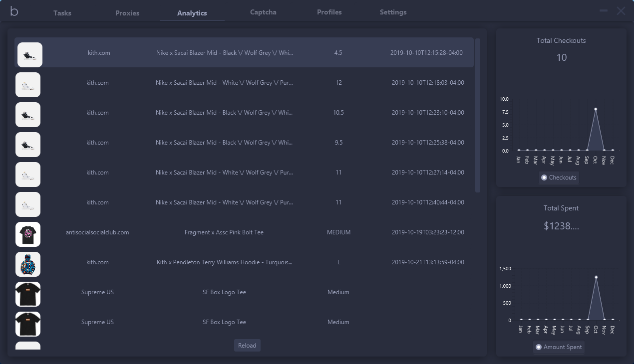Viewport: 634px width, 364px height.
Task: Toggle the Checkouts chart legend
Action: [x=559, y=178]
